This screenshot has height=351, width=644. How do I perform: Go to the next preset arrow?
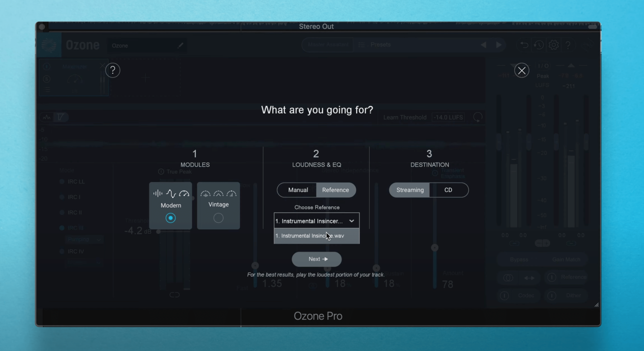499,45
